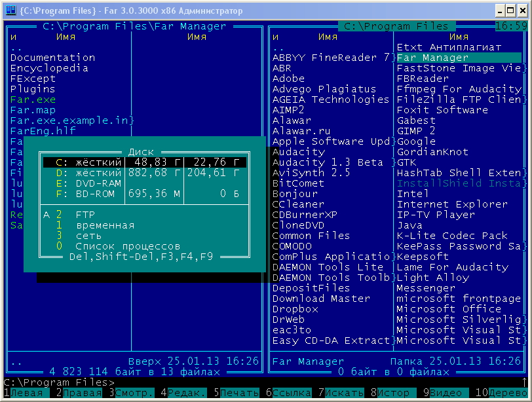Select the GIMP 2 folder
Viewport: 532px width, 402px height.
tap(416, 131)
